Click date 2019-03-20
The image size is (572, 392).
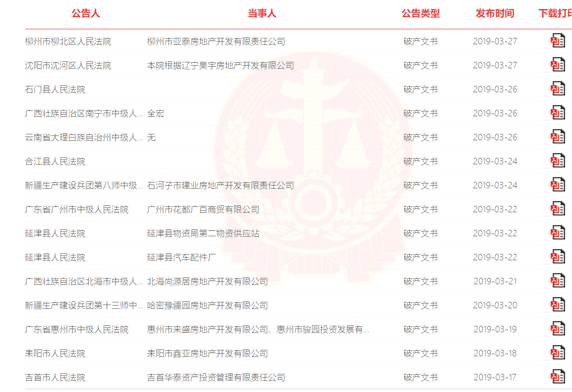495,305
